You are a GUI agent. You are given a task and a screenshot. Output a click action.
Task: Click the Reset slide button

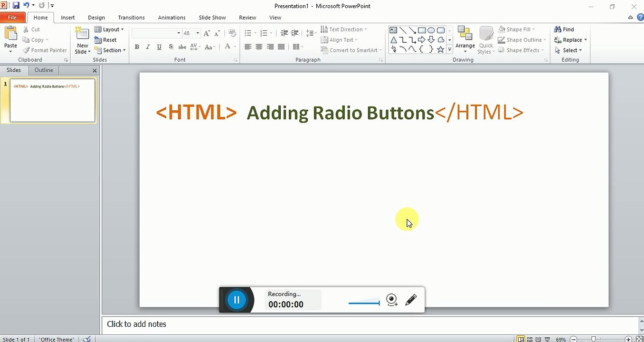(x=105, y=40)
